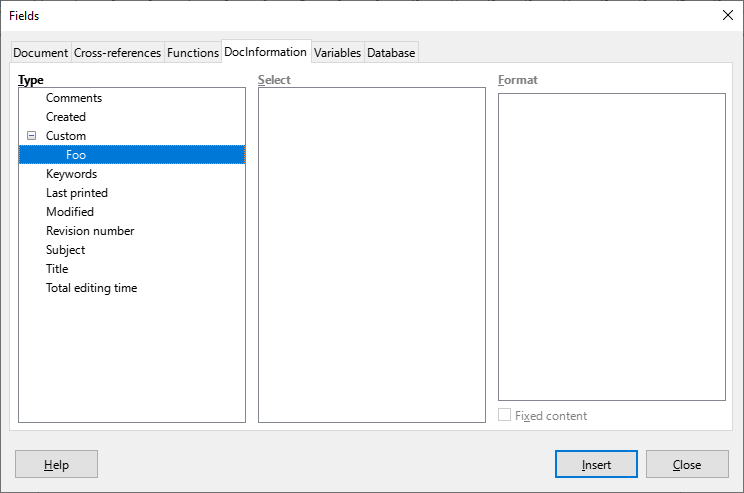Open the Cross-references tab
744x493 pixels.
click(117, 53)
